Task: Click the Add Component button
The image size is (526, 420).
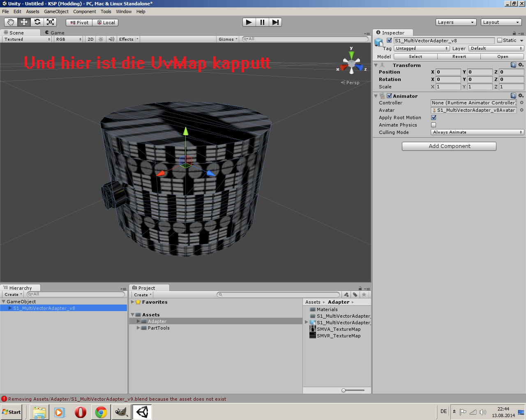Action: coord(449,146)
